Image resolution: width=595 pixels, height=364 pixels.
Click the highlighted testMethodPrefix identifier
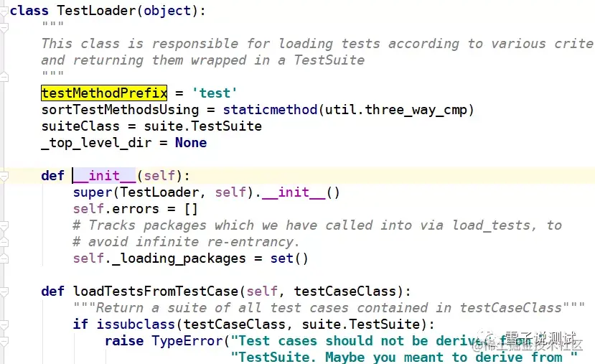pyautogui.click(x=104, y=93)
